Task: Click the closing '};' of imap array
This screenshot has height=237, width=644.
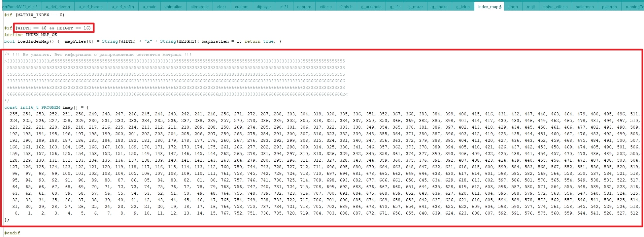Action: click(7, 220)
